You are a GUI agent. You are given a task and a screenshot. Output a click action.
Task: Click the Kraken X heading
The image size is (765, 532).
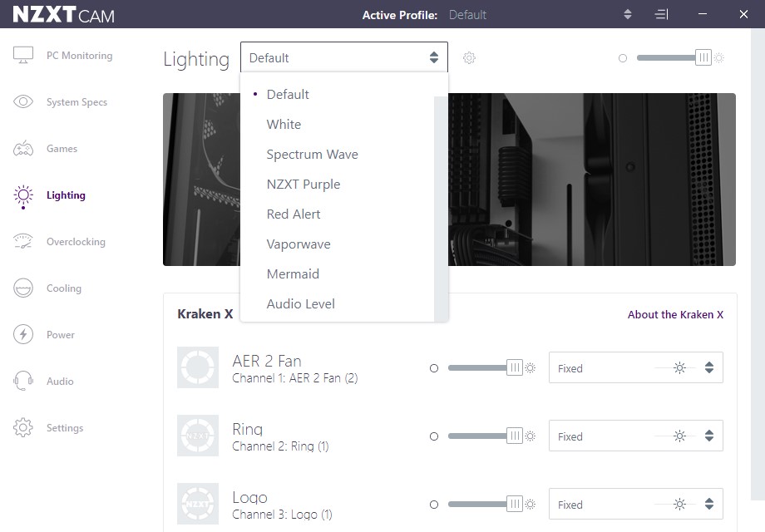205,314
